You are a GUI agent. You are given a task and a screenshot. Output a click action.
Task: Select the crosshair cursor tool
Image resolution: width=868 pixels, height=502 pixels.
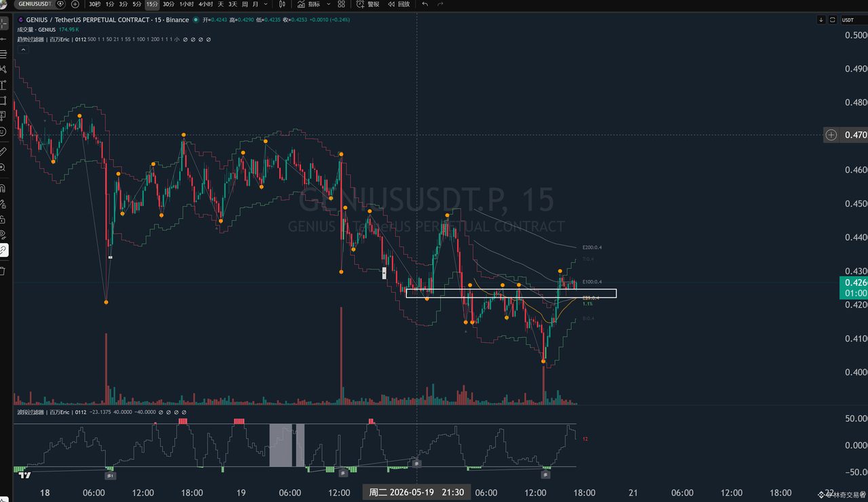coord(3,24)
